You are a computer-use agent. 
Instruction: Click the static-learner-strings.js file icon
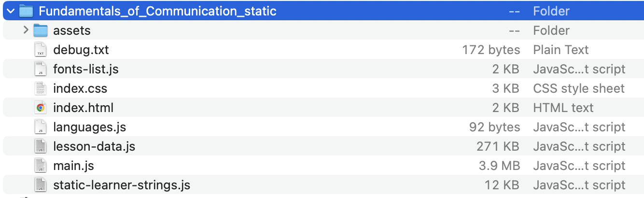tap(41, 185)
